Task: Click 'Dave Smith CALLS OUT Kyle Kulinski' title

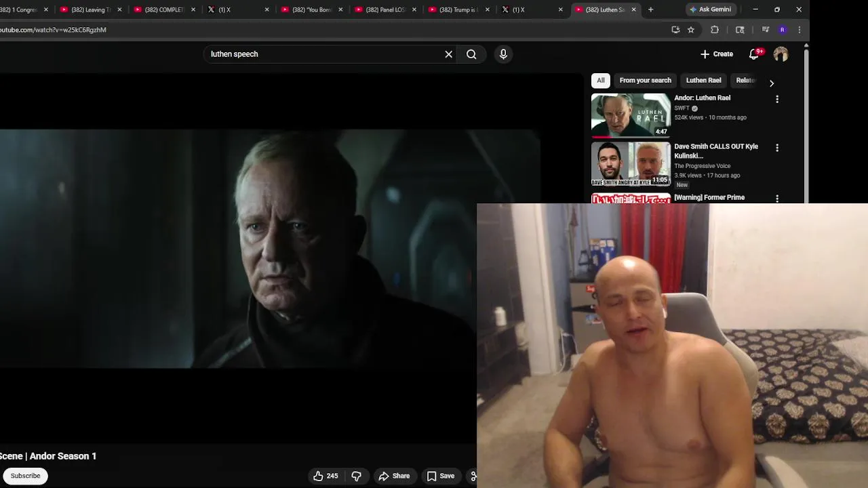Action: [716, 150]
